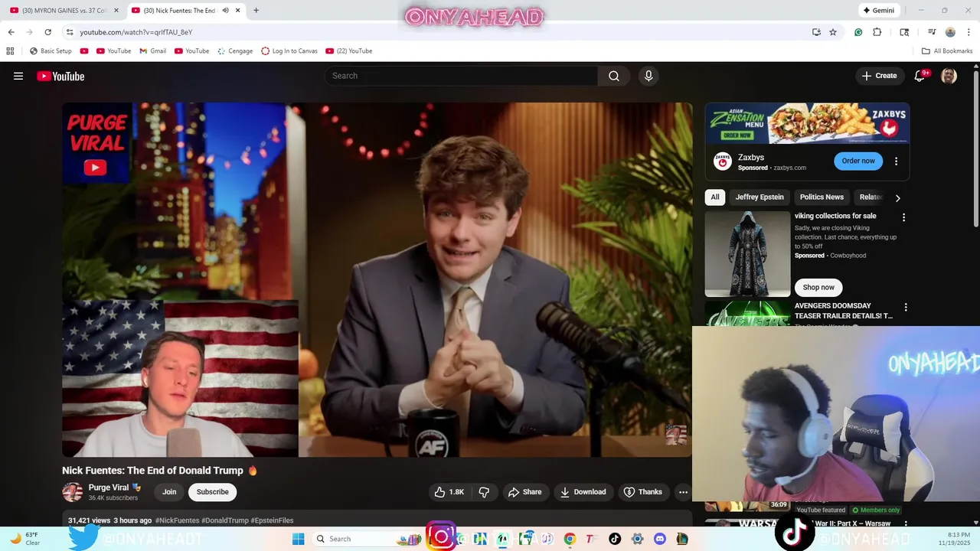Install app via address bar icon
The height and width of the screenshot is (551, 980).
[x=816, y=32]
